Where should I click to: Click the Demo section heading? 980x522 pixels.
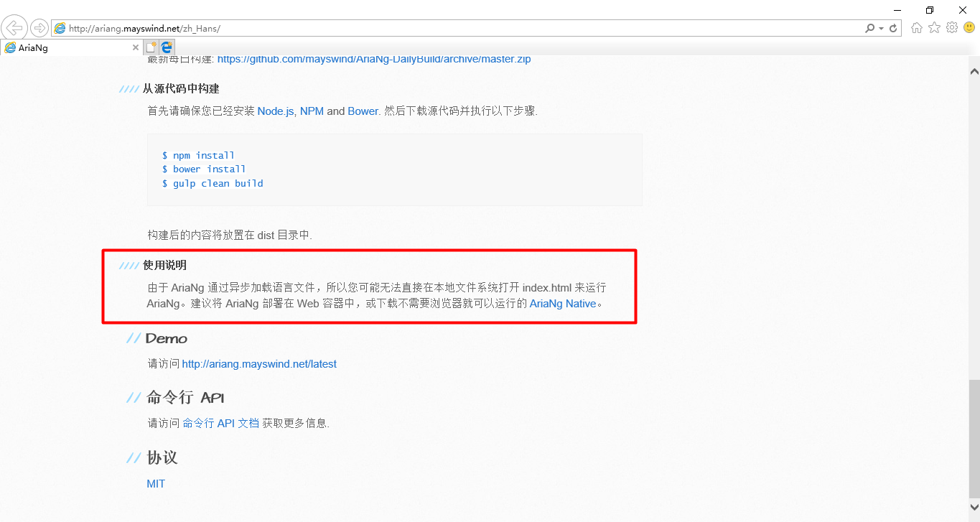tap(167, 338)
